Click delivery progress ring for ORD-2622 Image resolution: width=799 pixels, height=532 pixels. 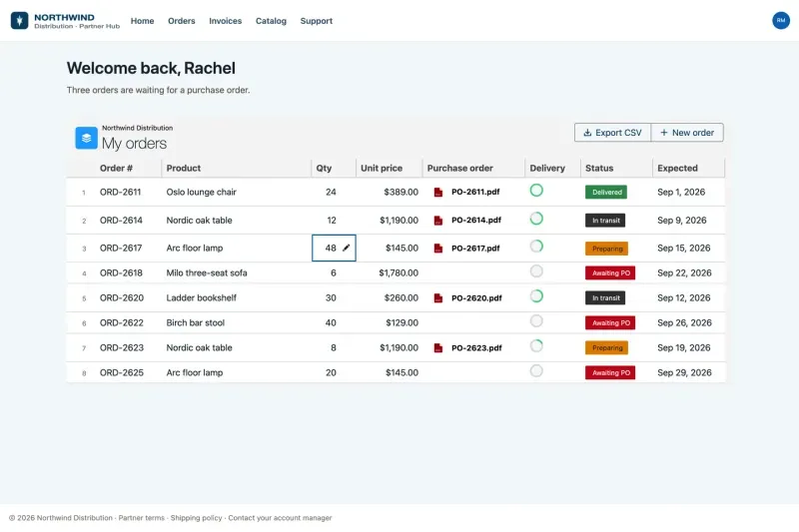coord(536,321)
